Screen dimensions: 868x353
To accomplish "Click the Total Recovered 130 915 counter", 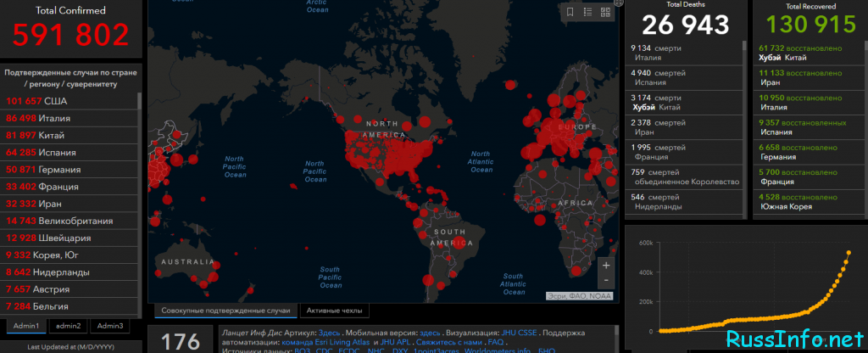I will 811,25.
